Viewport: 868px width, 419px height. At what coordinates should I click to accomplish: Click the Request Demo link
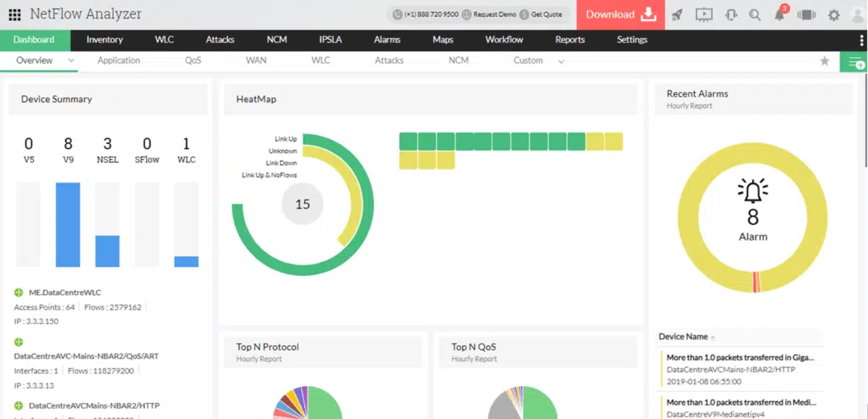point(489,14)
